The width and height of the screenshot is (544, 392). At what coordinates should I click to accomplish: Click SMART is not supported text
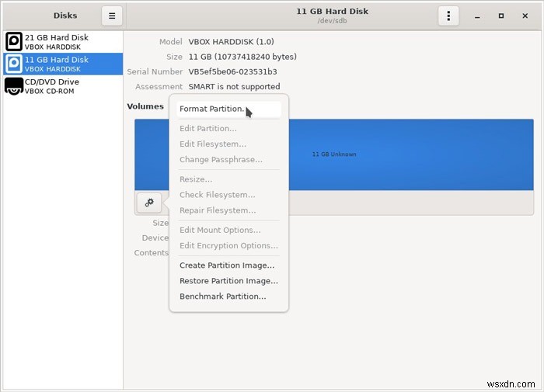234,87
